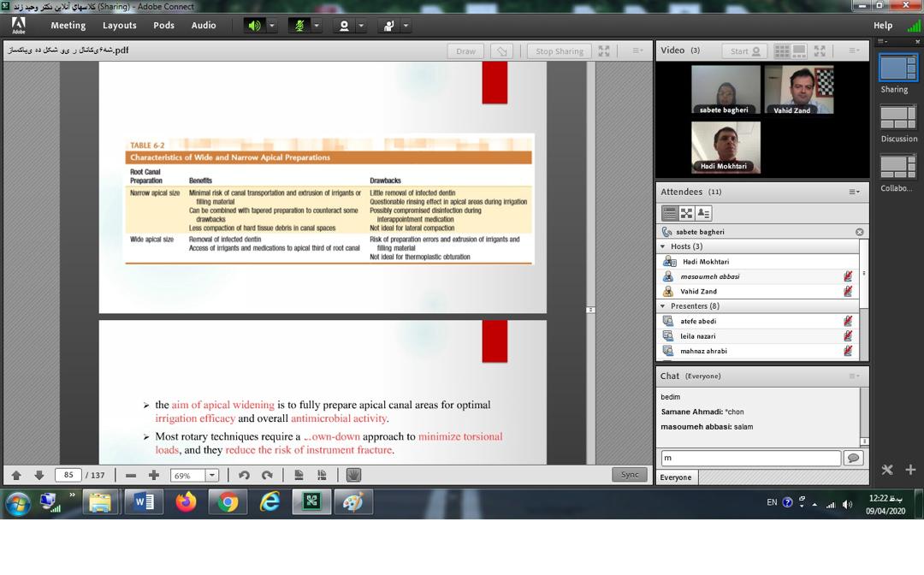Toggle the webcam icon in top toolbar
This screenshot has height=575, width=924.
click(344, 26)
